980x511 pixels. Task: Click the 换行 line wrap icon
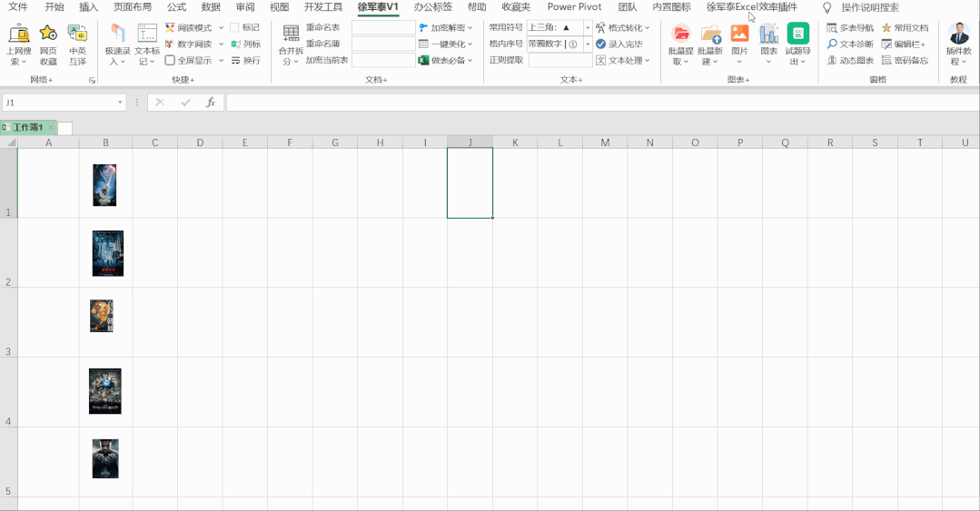coord(235,60)
